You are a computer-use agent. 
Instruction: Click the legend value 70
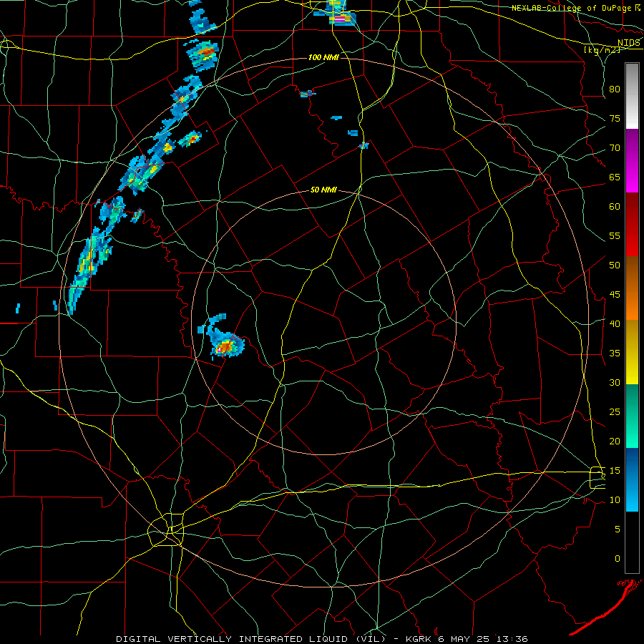click(615, 148)
